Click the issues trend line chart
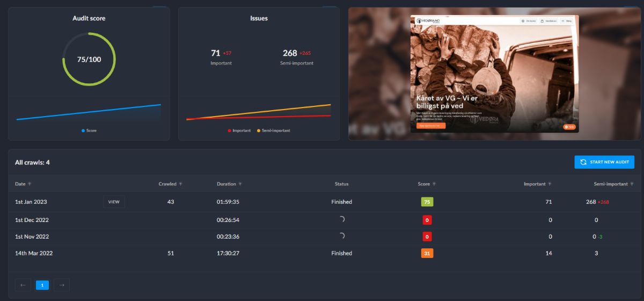Screen dimensions: 644x301 tap(259, 112)
